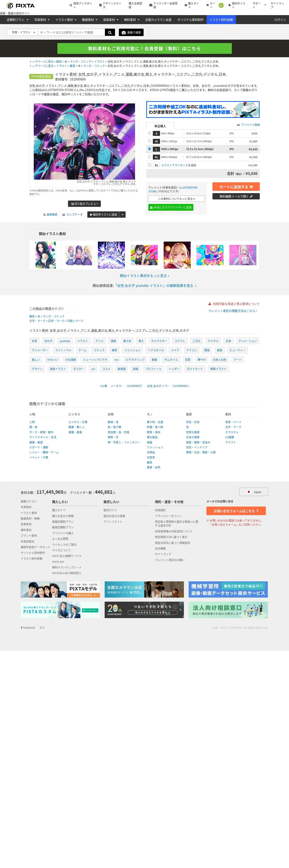This screenshot has width=289, height=868.
Task: Open 全国カメラマン派遣 nav item
Action: (x=158, y=20)
